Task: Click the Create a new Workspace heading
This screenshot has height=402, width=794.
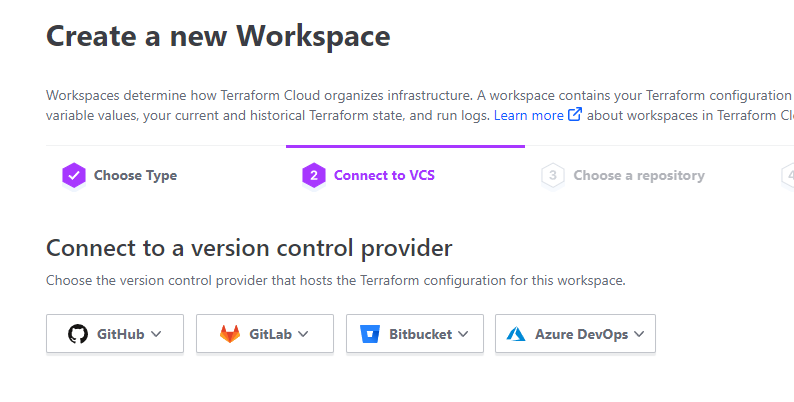Action: pos(218,37)
